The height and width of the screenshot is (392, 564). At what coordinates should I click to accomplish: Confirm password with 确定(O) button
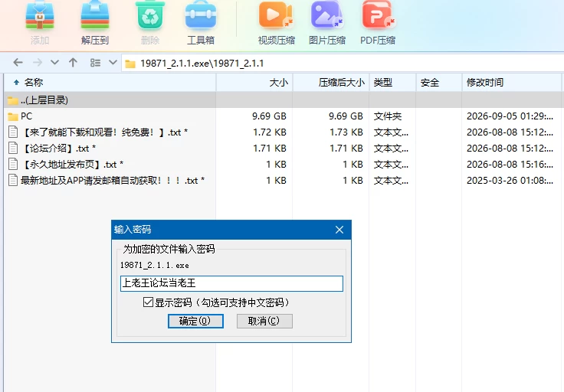195,322
